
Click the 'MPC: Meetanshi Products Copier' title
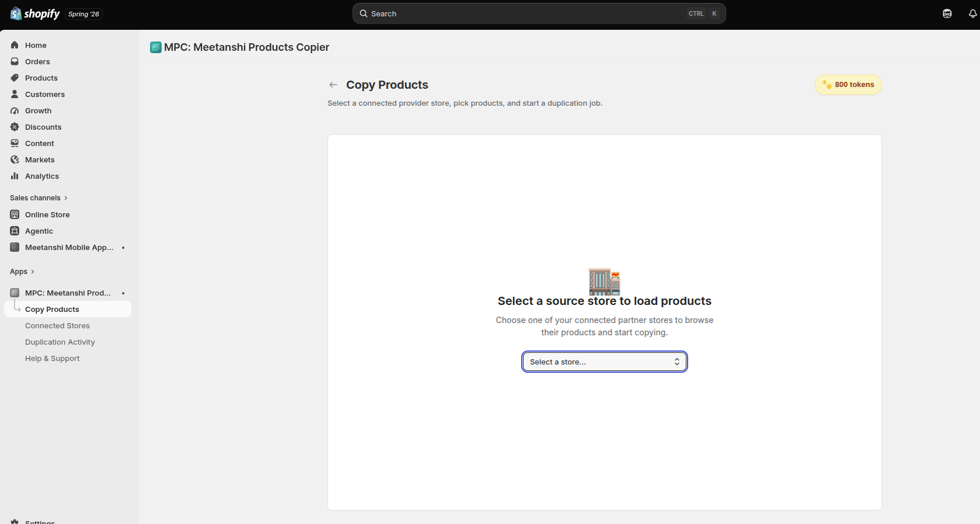tap(247, 47)
